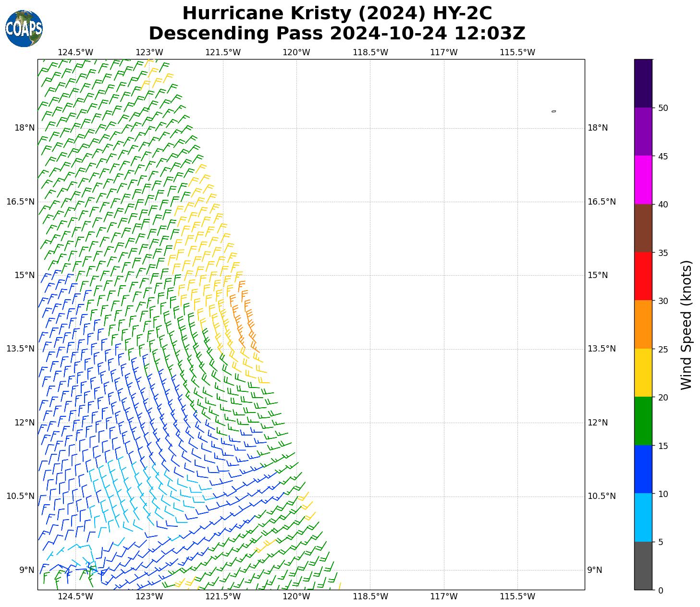Select the green 15-20 knot color band
The image size is (700, 607).
(643, 421)
